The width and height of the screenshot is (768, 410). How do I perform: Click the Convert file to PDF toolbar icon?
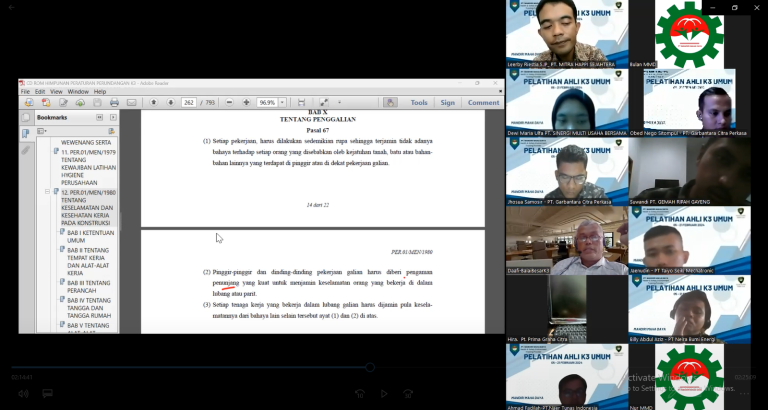coord(46,102)
